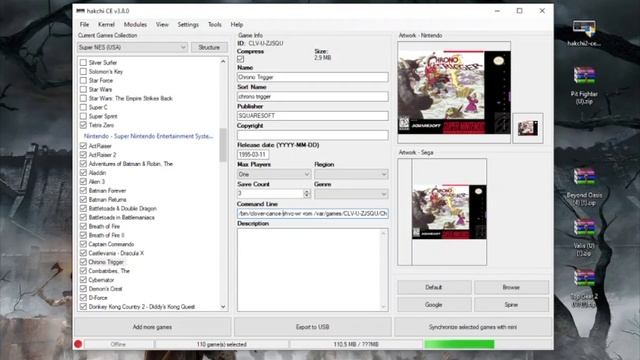Open the Kernel menu
This screenshot has height=360, width=640.
coord(106,24)
